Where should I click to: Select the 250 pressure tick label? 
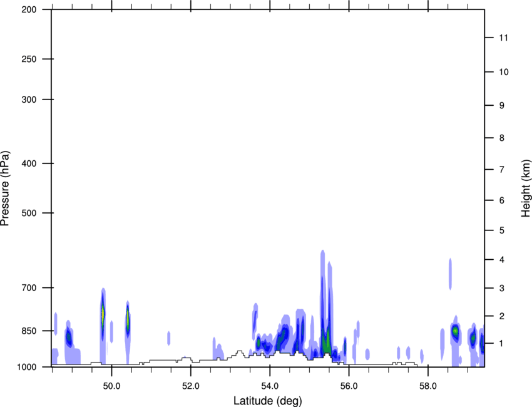coord(29,59)
